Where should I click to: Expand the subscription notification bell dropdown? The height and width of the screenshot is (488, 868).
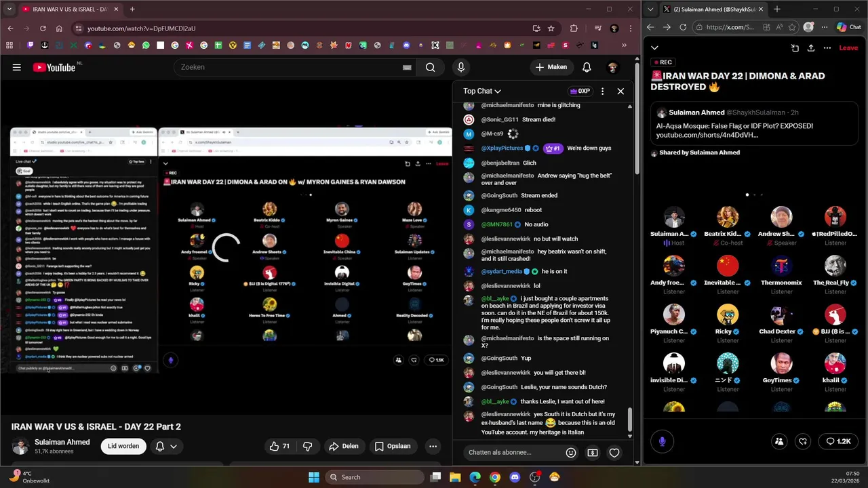(x=166, y=446)
